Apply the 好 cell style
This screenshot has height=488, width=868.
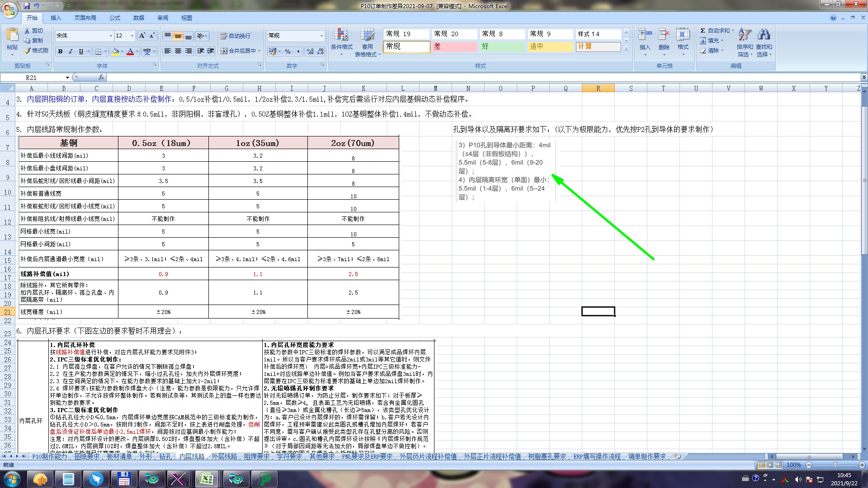pyautogui.click(x=502, y=47)
